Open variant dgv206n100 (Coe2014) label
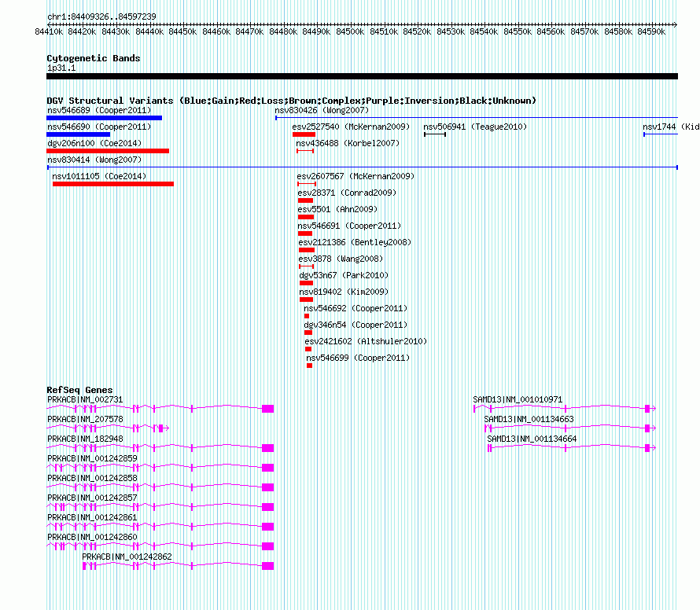The image size is (700, 610). pyautogui.click(x=94, y=143)
